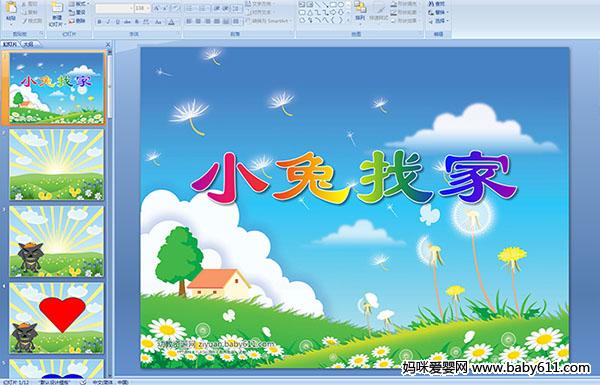The image size is (600, 385).
Task: Toggle Bold formatting
Action: pyautogui.click(x=99, y=22)
